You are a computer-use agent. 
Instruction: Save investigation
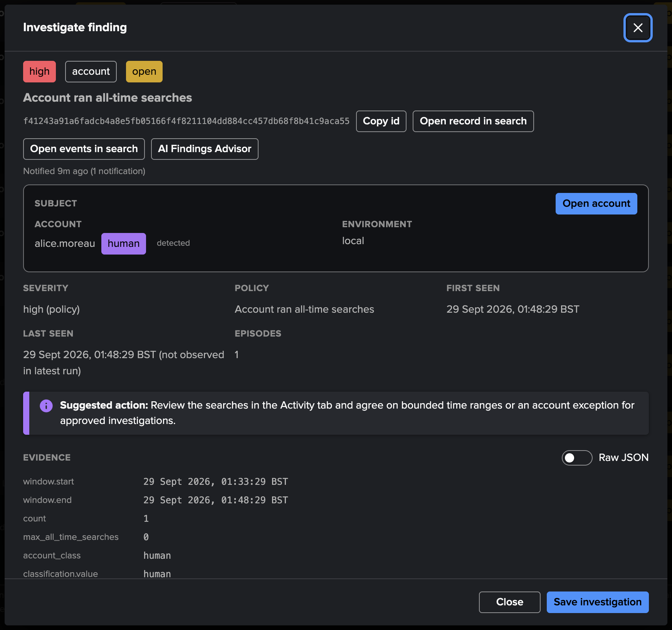pos(597,602)
